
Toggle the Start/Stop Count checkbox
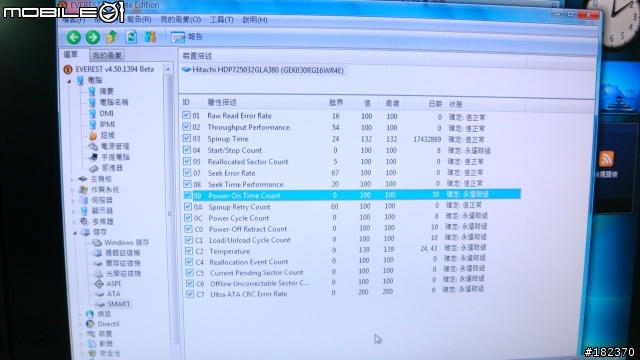pyautogui.click(x=187, y=150)
